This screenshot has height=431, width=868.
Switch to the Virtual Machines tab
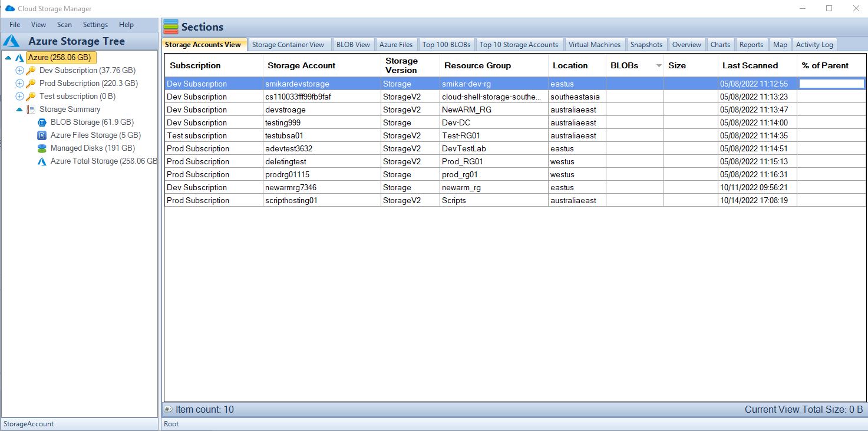pyautogui.click(x=595, y=45)
